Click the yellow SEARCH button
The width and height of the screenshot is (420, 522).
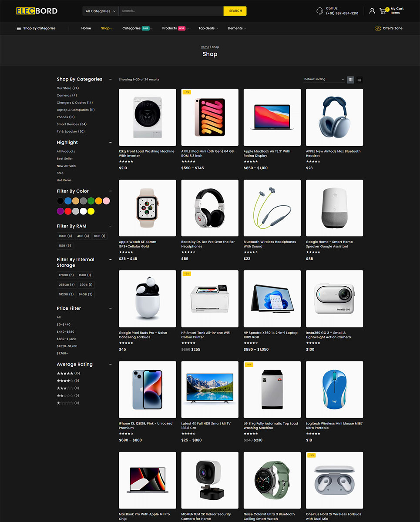pos(235,11)
